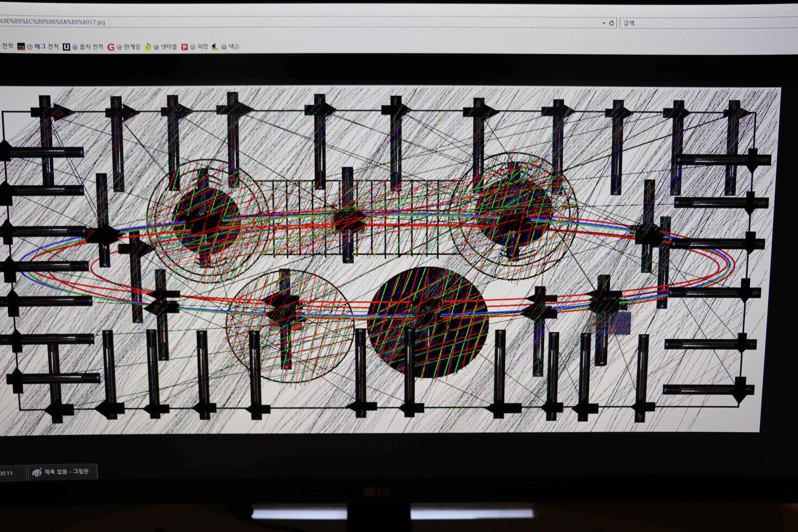Click the yellow 넷마블 mascot favicon
This screenshot has width=798, height=532.
pyautogui.click(x=148, y=47)
